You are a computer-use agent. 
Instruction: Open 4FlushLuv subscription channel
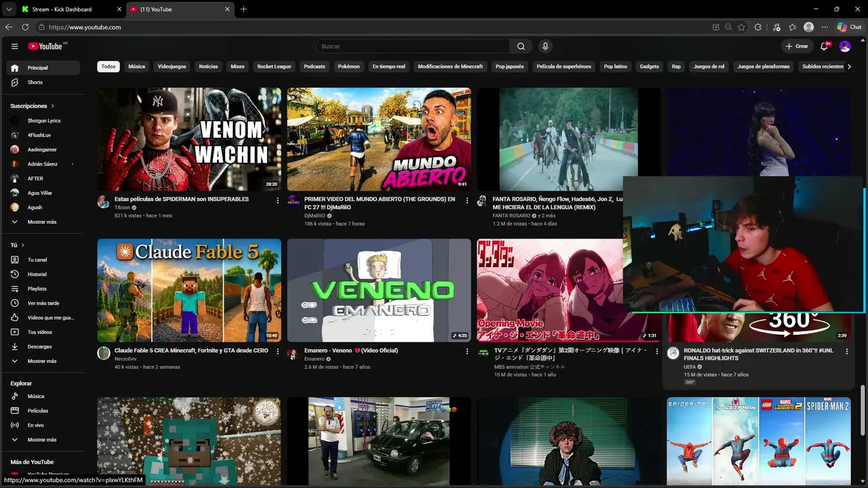44,135
